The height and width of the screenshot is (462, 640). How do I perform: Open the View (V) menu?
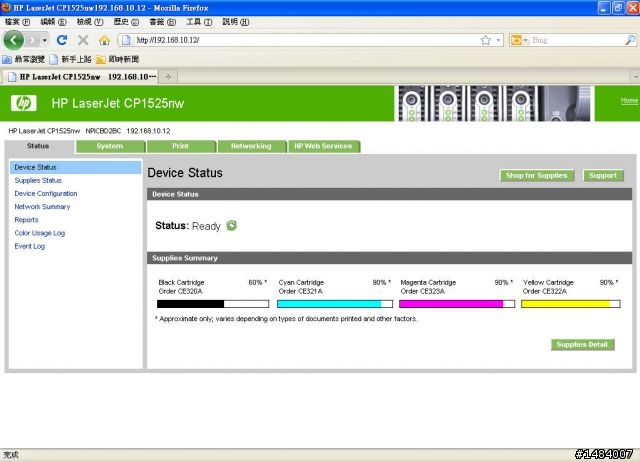click(x=90, y=22)
